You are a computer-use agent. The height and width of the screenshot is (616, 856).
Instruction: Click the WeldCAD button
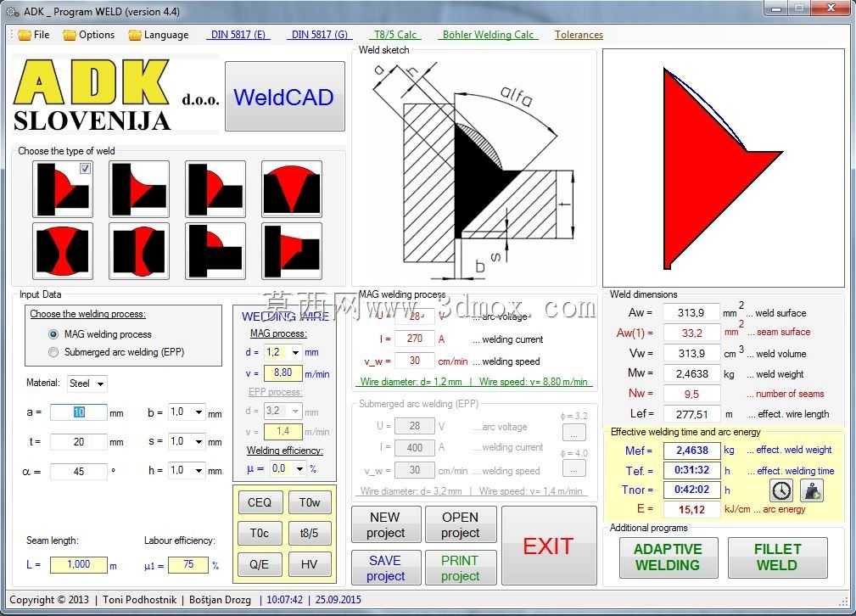[284, 96]
